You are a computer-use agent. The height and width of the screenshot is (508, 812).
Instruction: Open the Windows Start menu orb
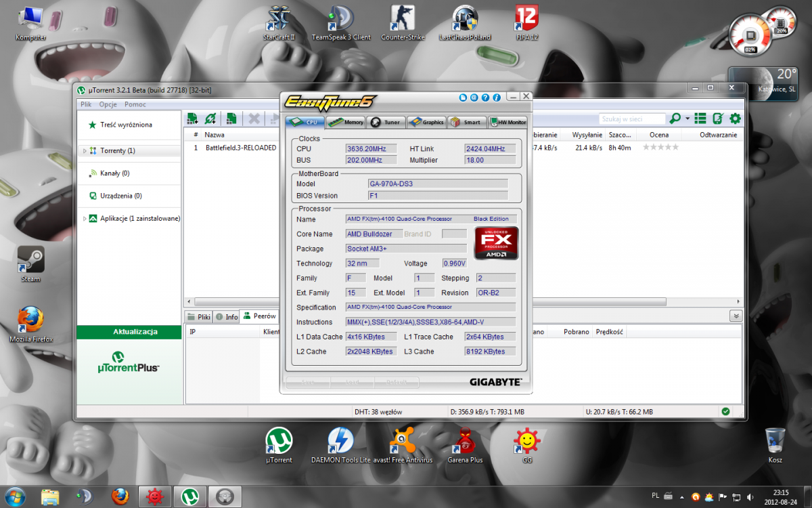[15, 496]
